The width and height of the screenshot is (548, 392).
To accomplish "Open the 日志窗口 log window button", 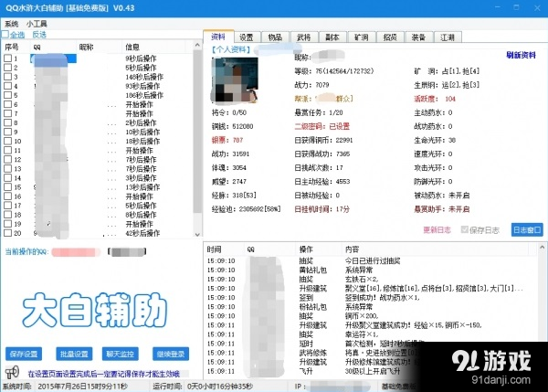I will [527, 229].
